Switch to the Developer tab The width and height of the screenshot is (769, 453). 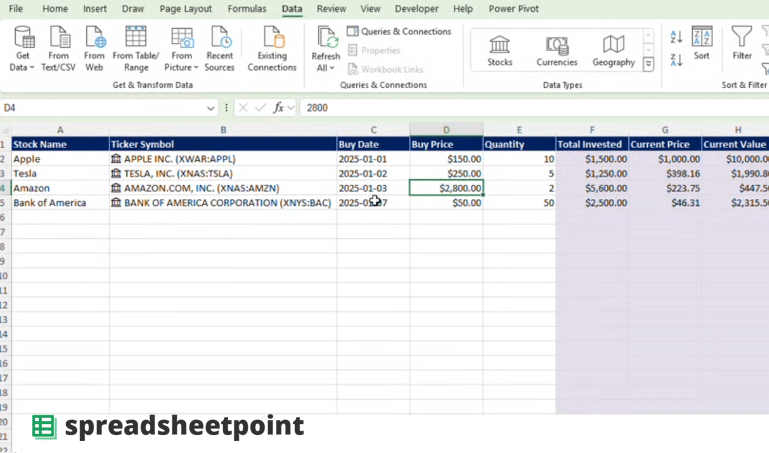(417, 9)
